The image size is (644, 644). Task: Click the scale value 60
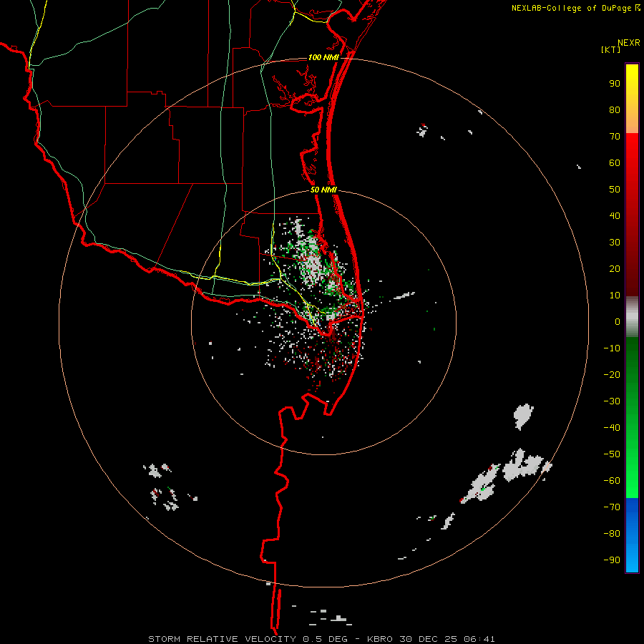(615, 162)
